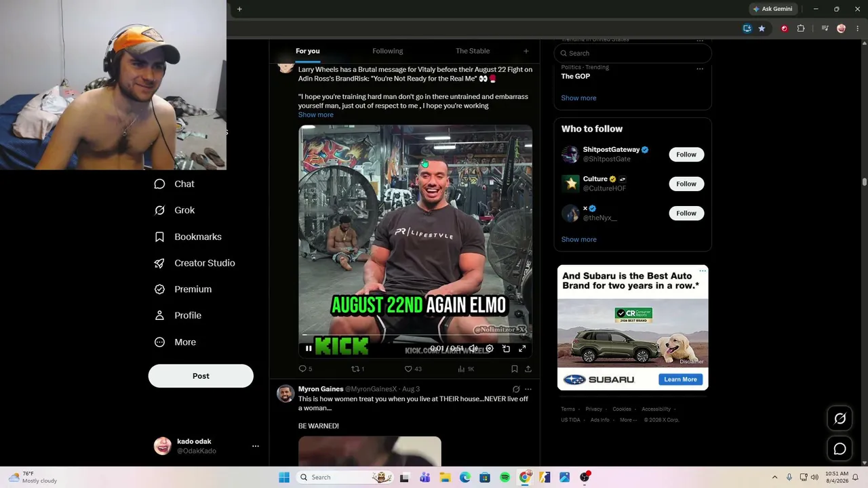Open the Subaru ad options menu

point(703,271)
